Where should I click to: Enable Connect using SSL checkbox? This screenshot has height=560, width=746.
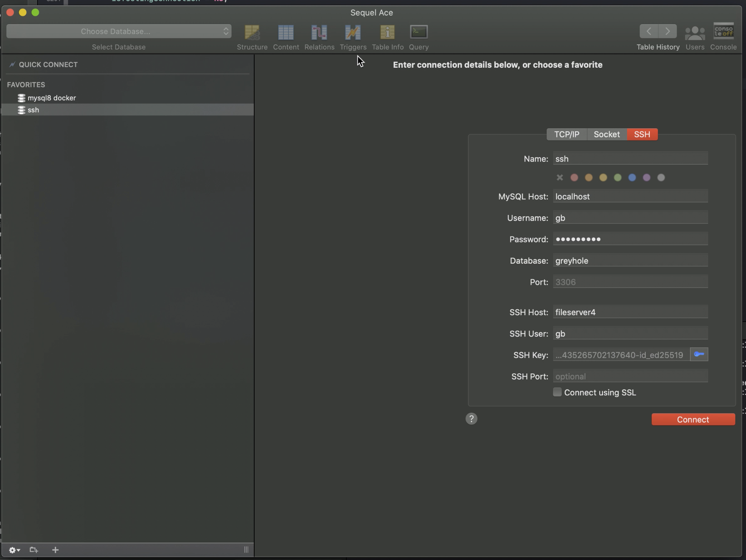(x=557, y=392)
